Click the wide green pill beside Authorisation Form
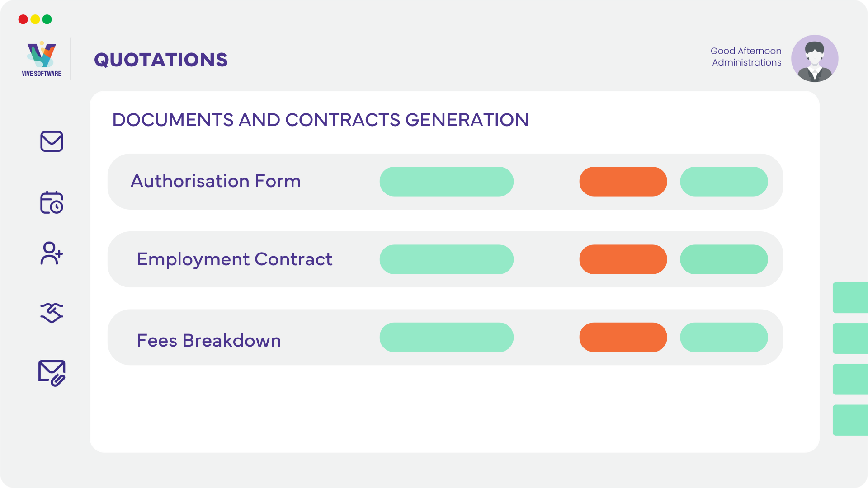This screenshot has height=488, width=868. (x=447, y=182)
